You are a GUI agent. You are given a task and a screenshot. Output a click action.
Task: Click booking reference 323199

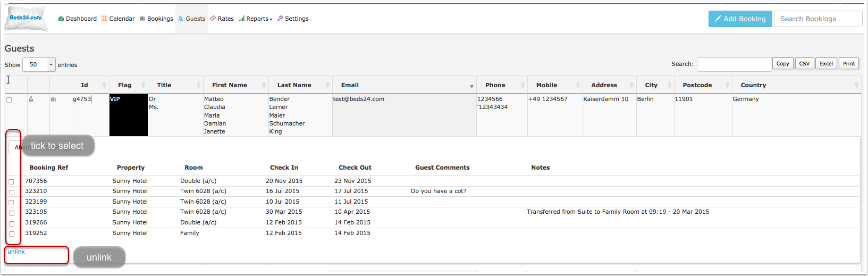[x=36, y=202]
